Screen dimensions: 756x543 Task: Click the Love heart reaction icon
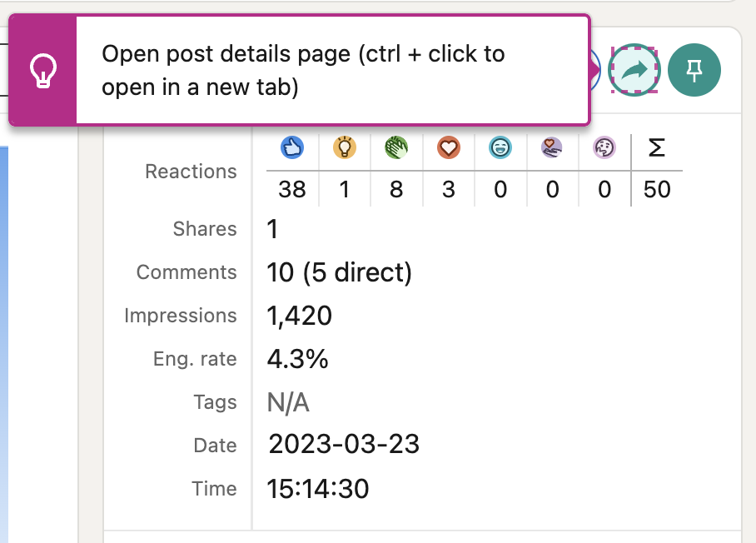(x=448, y=147)
